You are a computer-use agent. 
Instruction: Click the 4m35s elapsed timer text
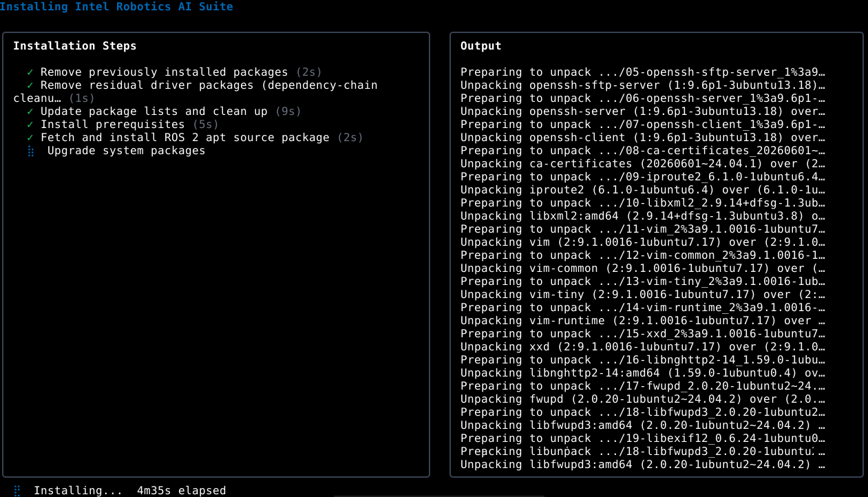[x=182, y=491]
